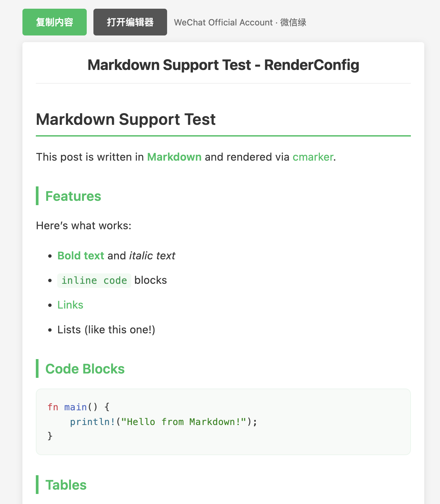Open the editor via 打开编辑器 button

click(130, 22)
